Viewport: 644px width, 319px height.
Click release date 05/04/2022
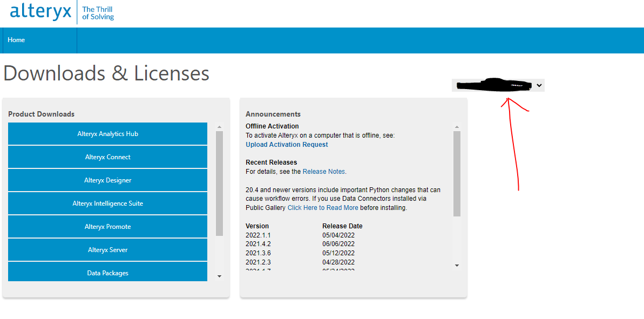pos(340,235)
